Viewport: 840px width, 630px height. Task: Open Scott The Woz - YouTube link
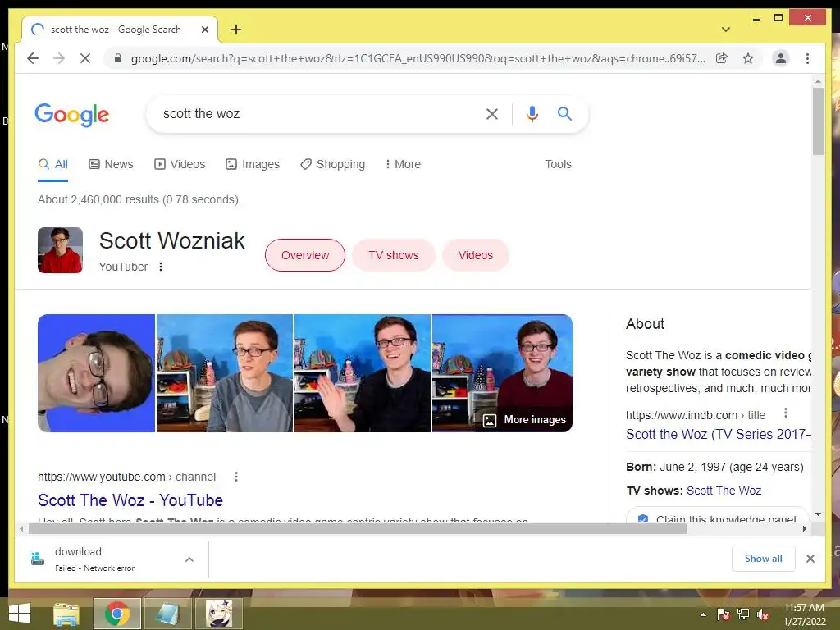click(130, 500)
